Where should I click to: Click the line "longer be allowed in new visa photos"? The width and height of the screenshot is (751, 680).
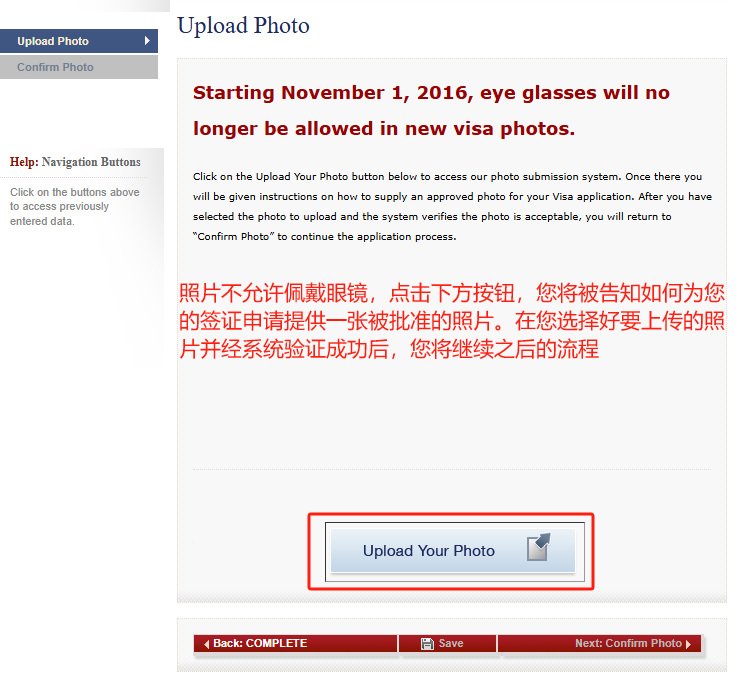coord(384,128)
